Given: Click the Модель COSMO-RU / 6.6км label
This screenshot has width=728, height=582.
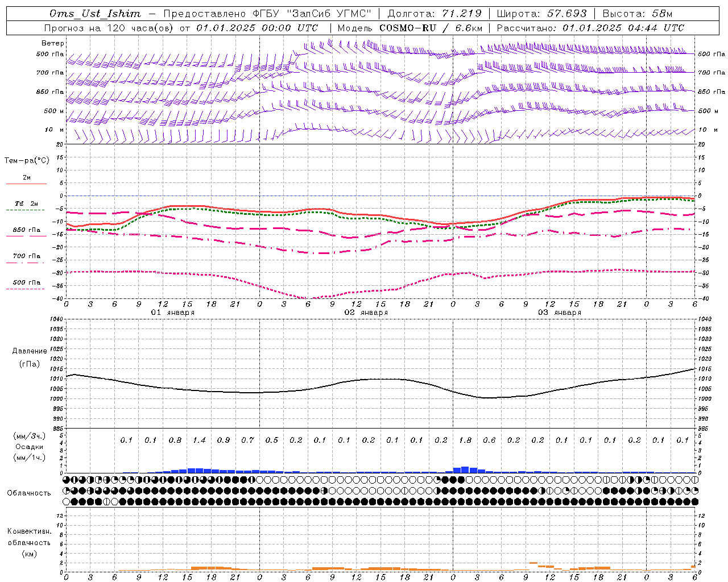Looking at the screenshot, I should click(x=409, y=28).
